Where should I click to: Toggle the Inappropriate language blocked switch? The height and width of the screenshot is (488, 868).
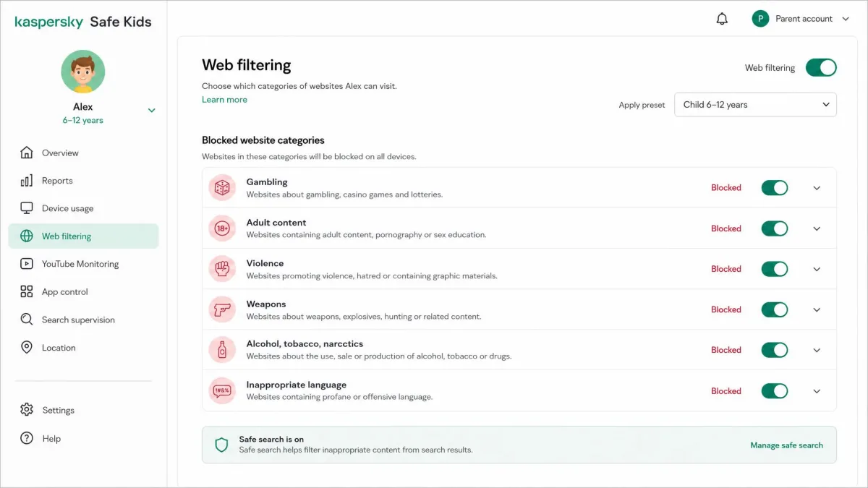[774, 391]
